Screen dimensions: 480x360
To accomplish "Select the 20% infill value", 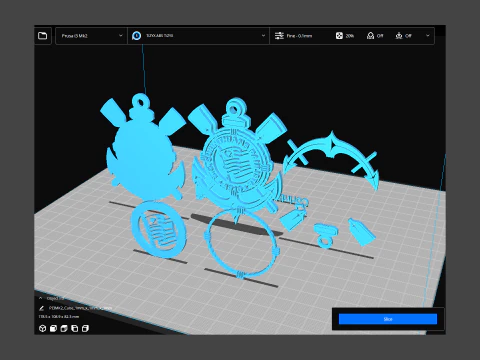I will pyautogui.click(x=350, y=36).
